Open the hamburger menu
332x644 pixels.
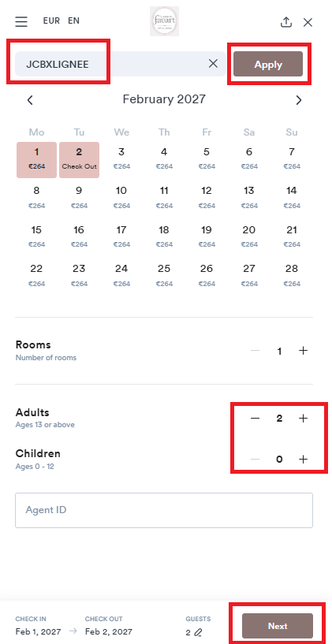click(x=21, y=21)
